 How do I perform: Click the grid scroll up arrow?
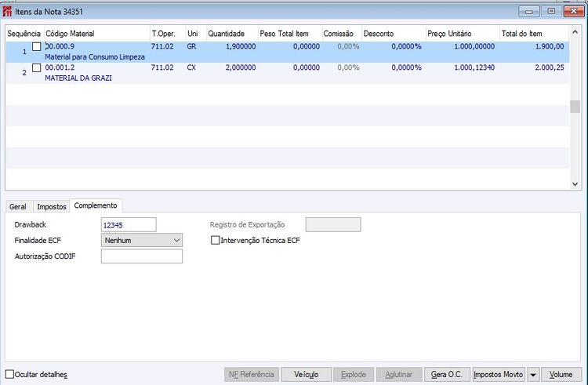click(575, 32)
